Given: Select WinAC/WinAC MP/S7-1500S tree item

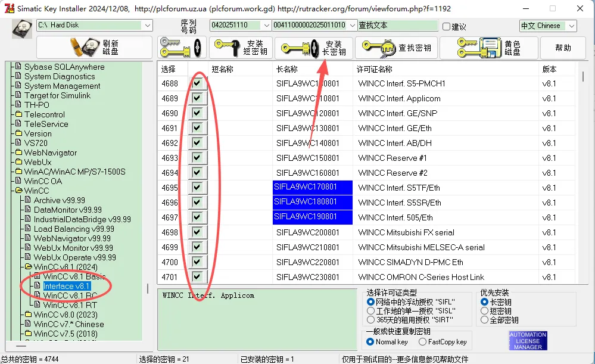Looking at the screenshot, I should click(x=75, y=172).
